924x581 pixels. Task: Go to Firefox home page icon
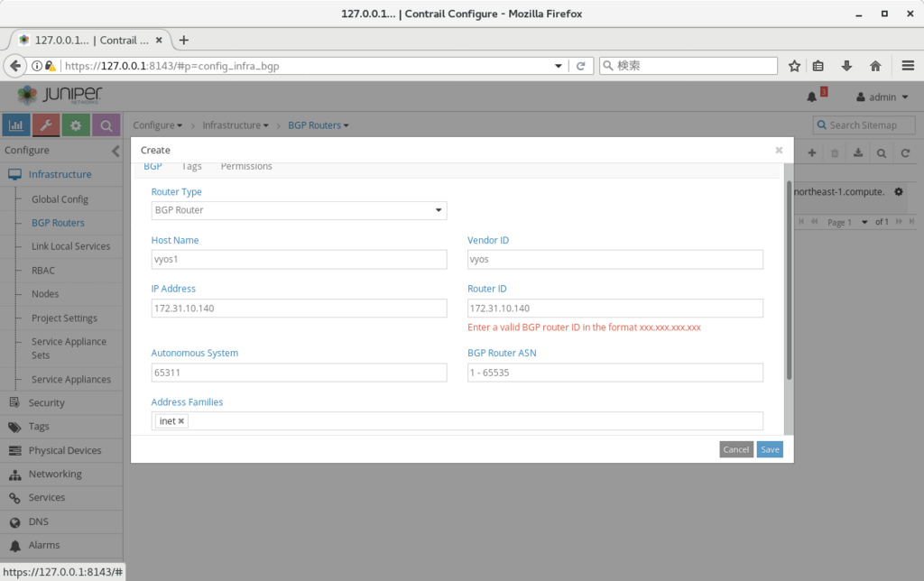[x=875, y=65]
